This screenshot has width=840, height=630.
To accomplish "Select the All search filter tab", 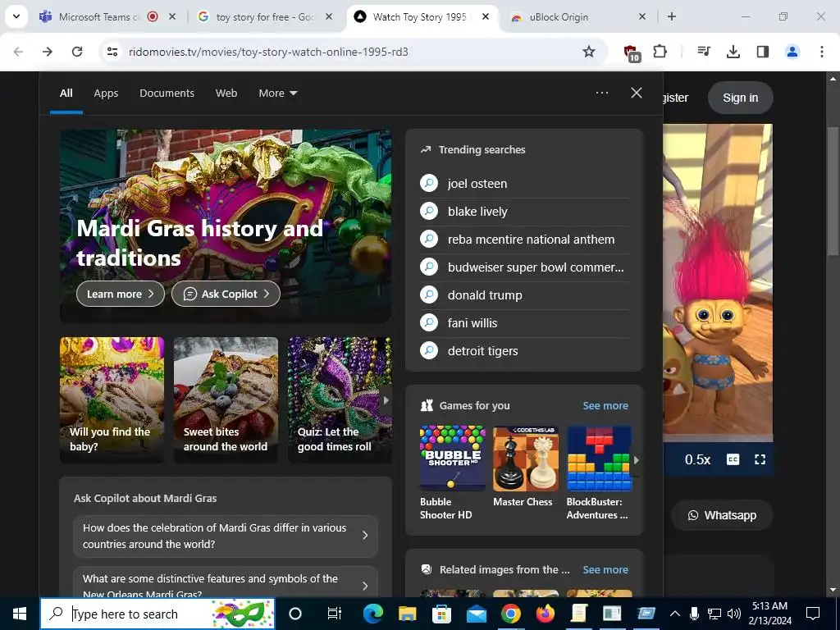I will (x=66, y=94).
